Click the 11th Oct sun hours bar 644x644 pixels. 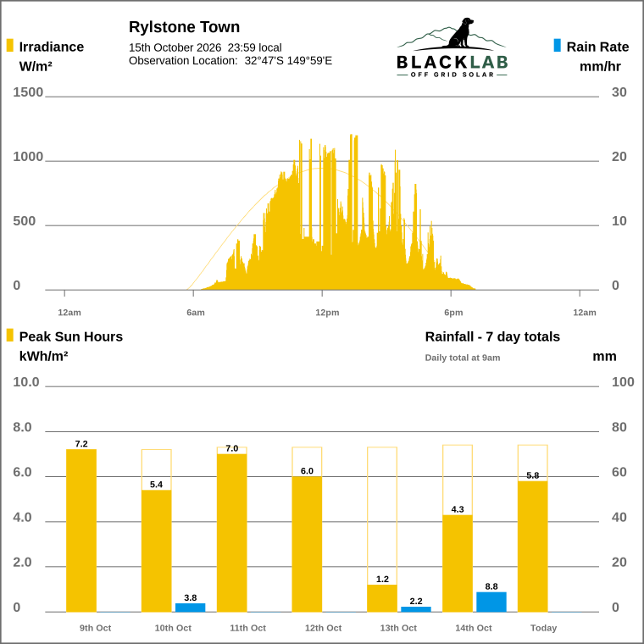(232, 533)
